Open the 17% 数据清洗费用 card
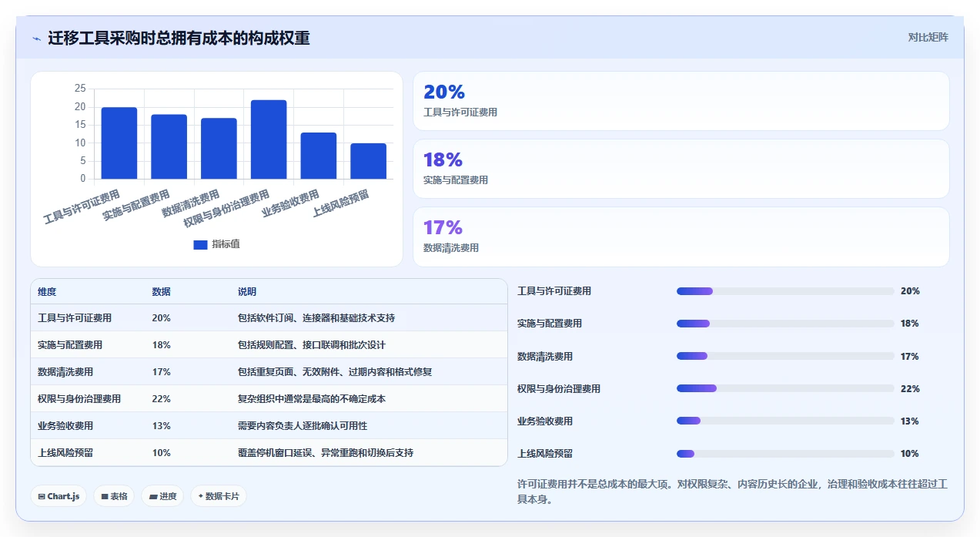 tap(681, 237)
